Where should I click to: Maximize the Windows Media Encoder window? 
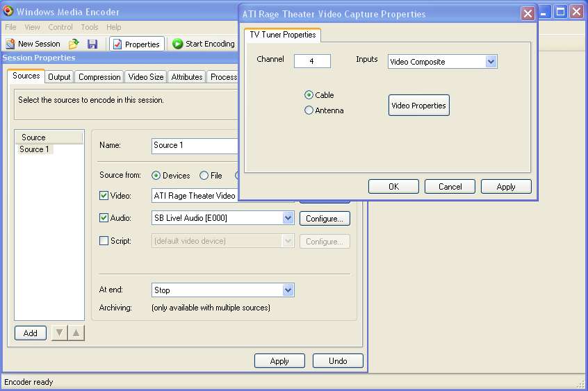coord(560,12)
